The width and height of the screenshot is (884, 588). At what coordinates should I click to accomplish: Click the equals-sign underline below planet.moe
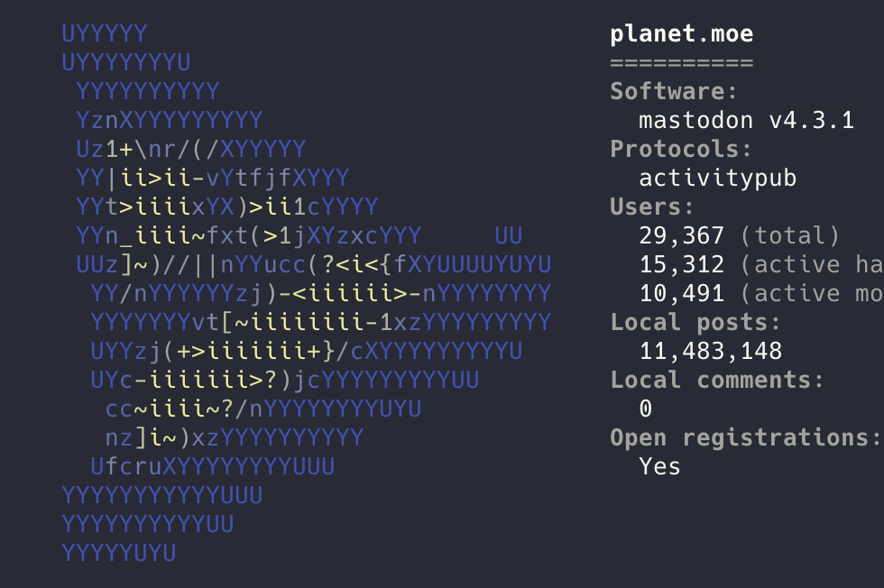[682, 62]
